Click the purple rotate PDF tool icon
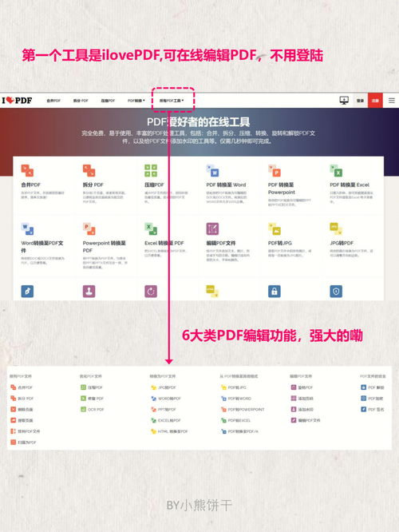This screenshot has height=532, width=399. point(151,291)
